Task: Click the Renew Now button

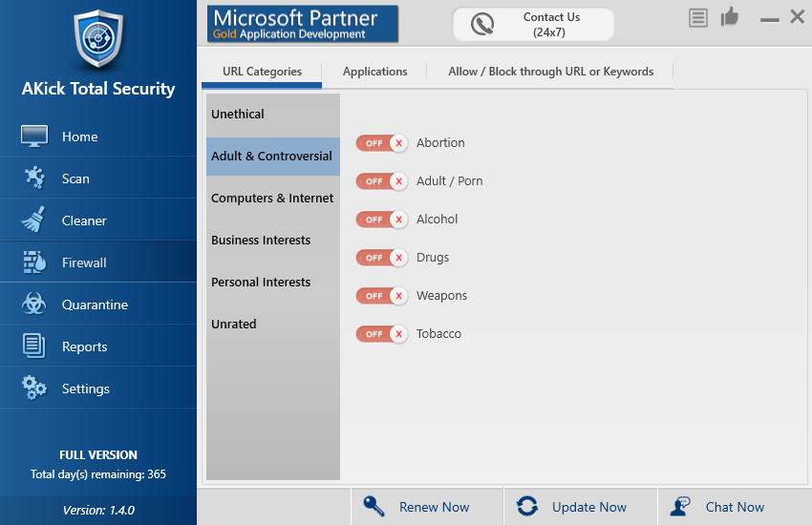Action: click(x=427, y=506)
